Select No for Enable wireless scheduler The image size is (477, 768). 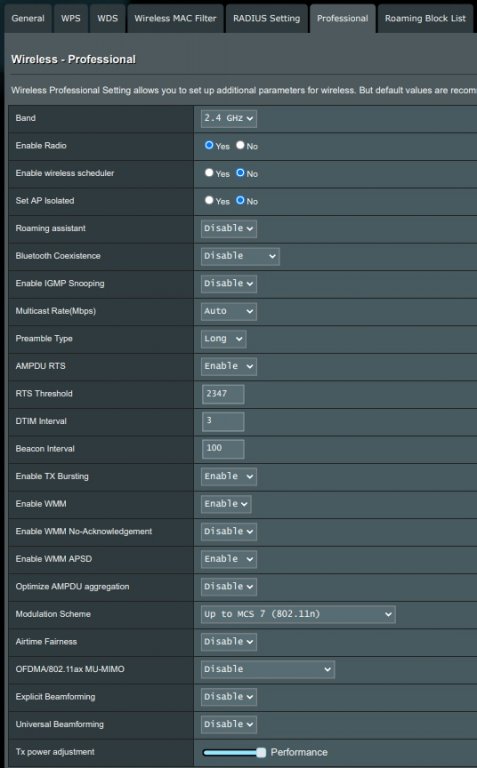240,172
